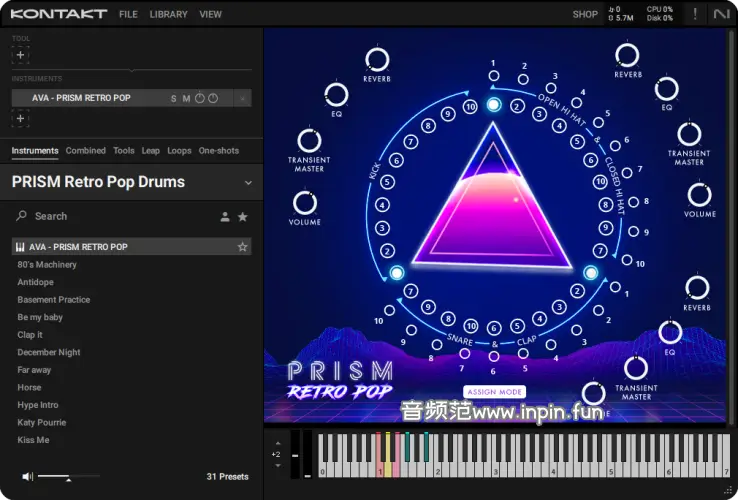Click the add instrument plus icon
Image resolution: width=738 pixels, height=500 pixels.
[20, 119]
